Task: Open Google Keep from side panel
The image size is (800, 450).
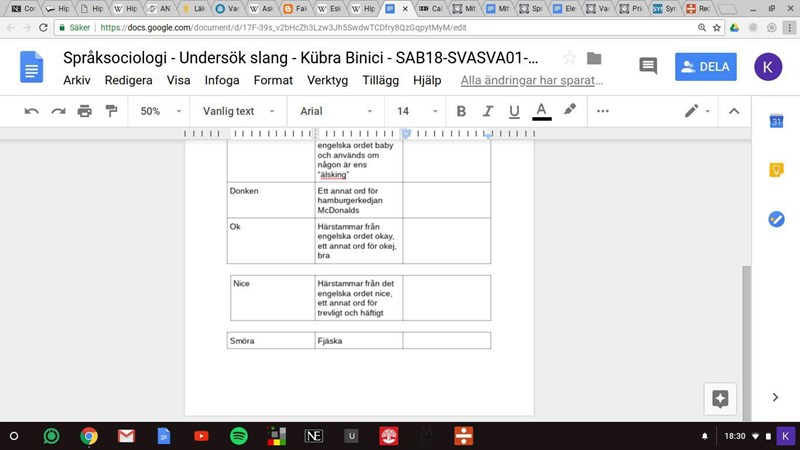Action: [775, 170]
